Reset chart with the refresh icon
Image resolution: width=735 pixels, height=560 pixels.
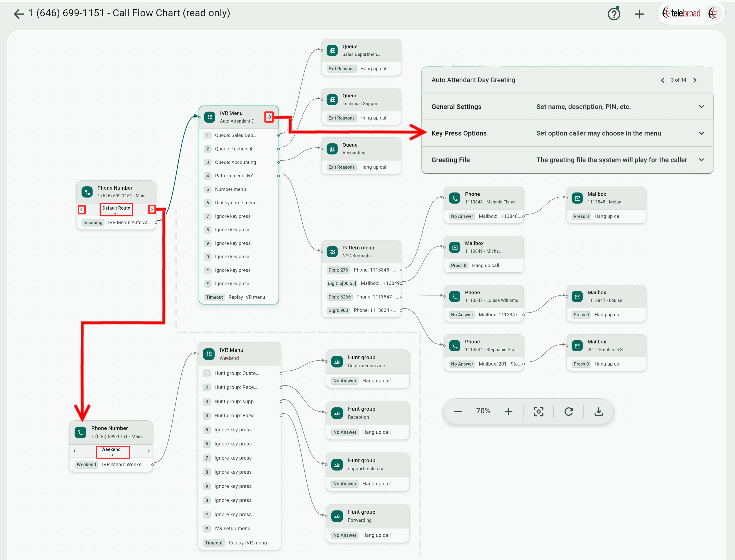tap(568, 411)
